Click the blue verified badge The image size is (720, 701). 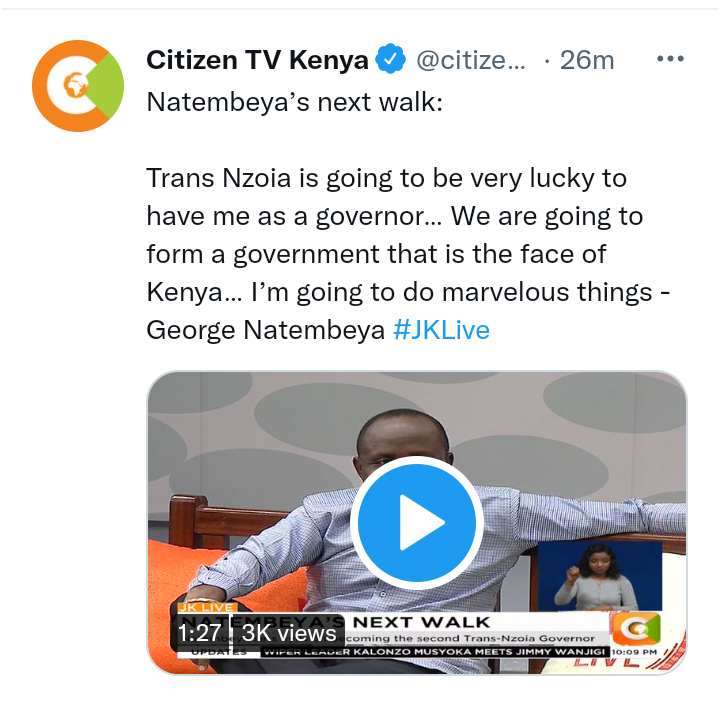pos(390,59)
